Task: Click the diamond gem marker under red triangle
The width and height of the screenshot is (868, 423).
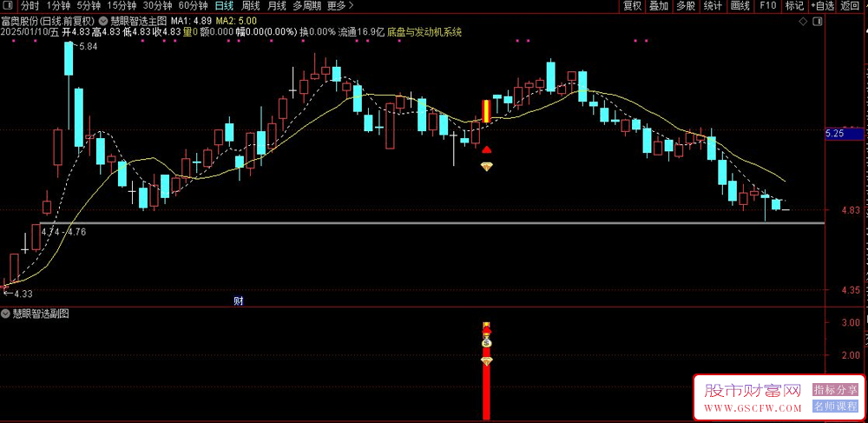Action: [x=487, y=166]
